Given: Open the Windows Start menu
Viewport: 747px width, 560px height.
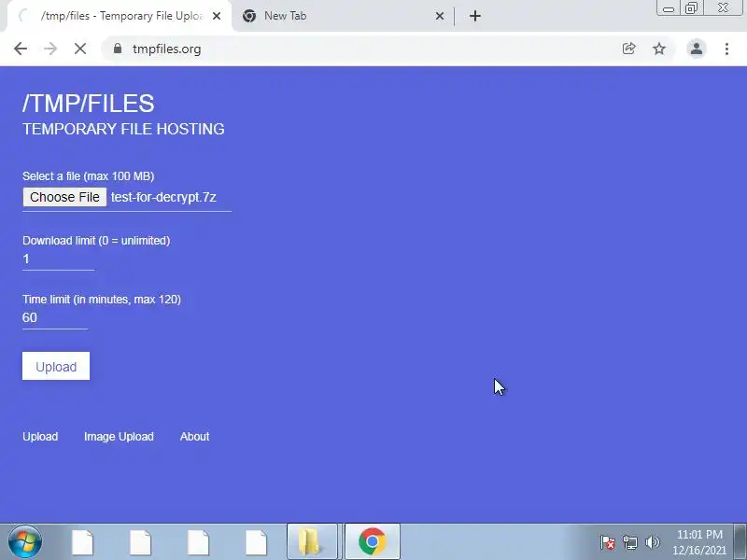Looking at the screenshot, I should [25, 542].
